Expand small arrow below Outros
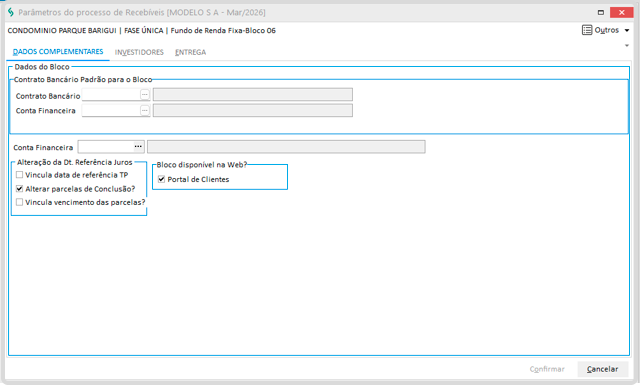 point(627,45)
